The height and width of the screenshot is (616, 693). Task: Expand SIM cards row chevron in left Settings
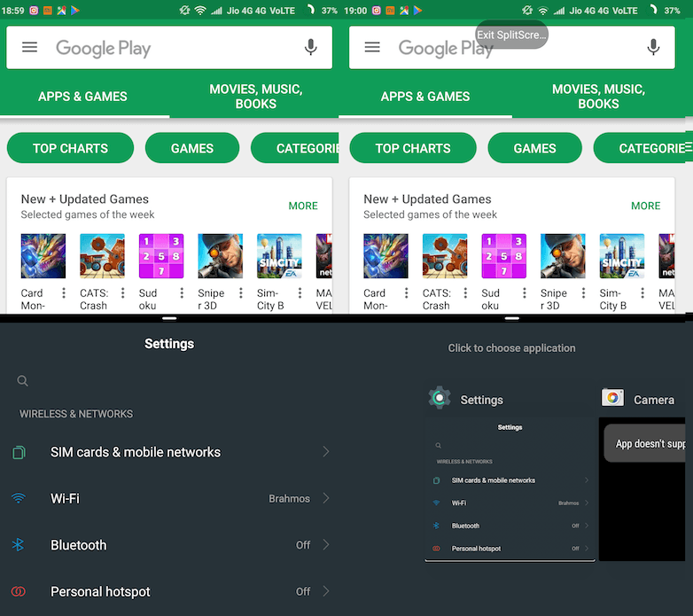pos(326,452)
